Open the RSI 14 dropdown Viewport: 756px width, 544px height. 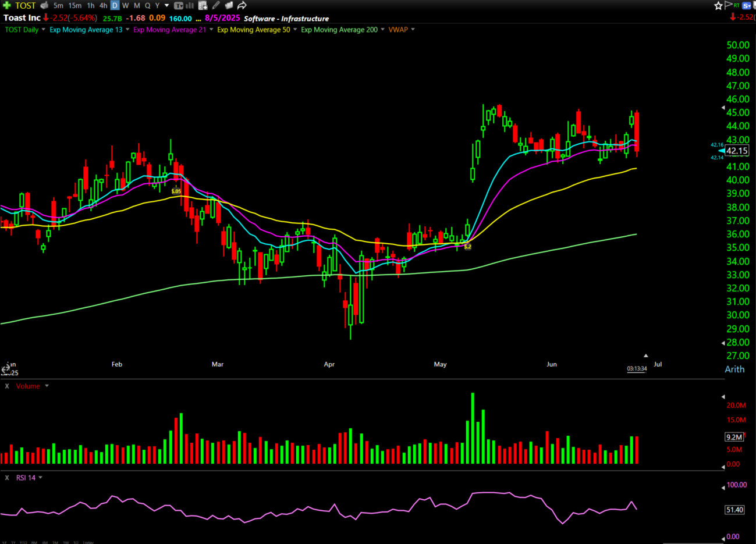(x=41, y=478)
